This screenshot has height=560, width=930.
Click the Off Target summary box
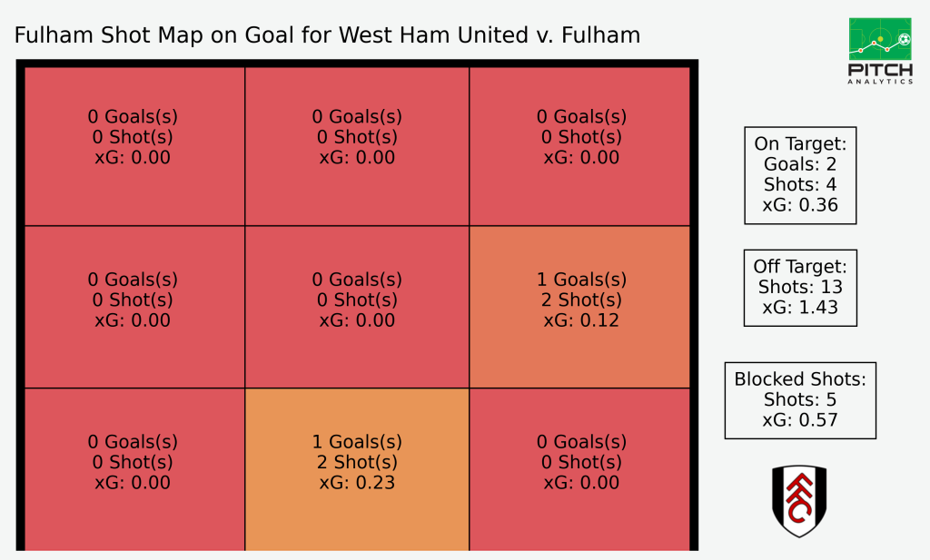coord(800,288)
